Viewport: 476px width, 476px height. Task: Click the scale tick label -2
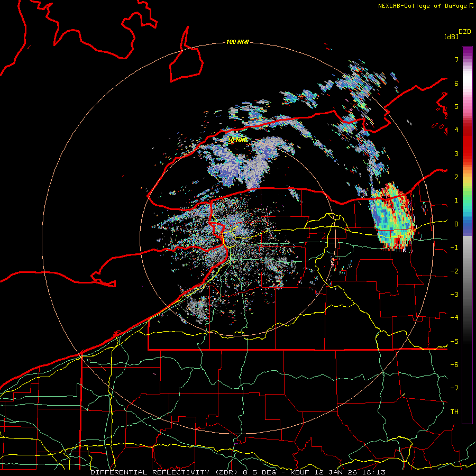point(454,271)
